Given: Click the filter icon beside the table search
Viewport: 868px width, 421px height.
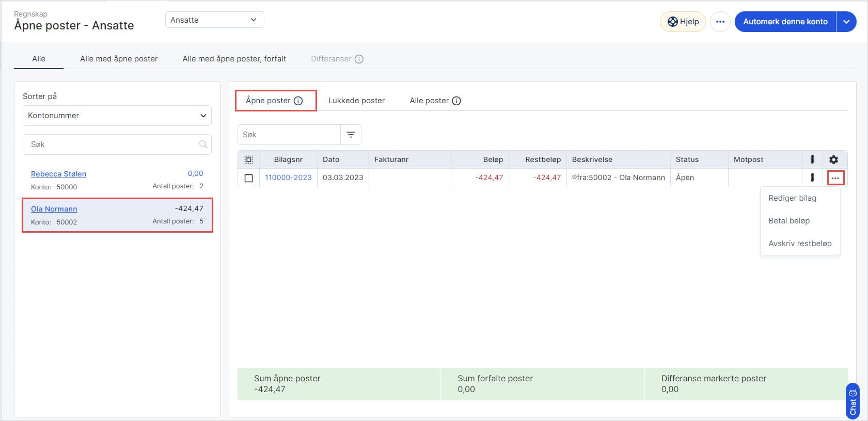Looking at the screenshot, I should (351, 135).
